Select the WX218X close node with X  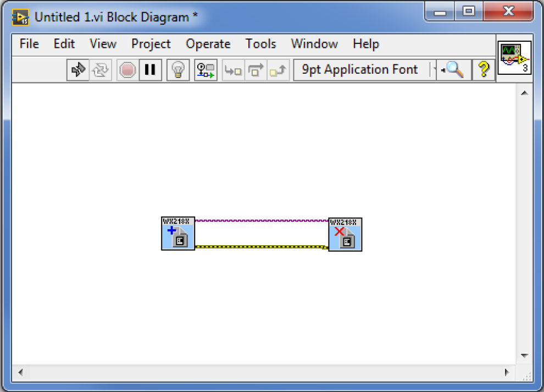tap(345, 234)
